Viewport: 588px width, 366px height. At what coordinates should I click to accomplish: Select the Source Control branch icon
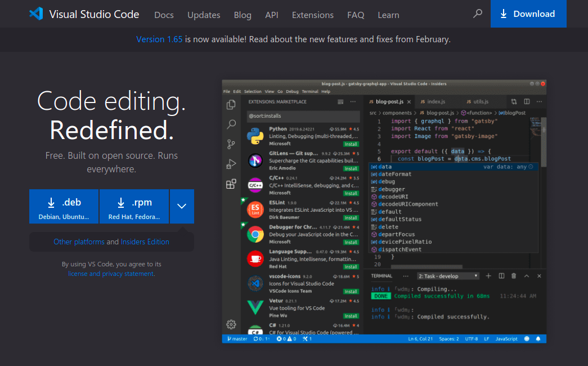[x=231, y=144]
